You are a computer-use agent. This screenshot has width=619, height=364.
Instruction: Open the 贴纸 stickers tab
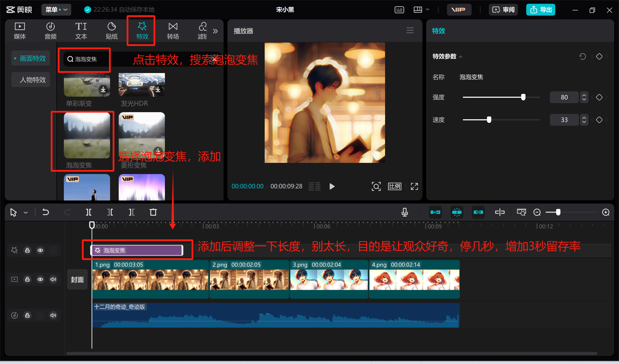112,31
